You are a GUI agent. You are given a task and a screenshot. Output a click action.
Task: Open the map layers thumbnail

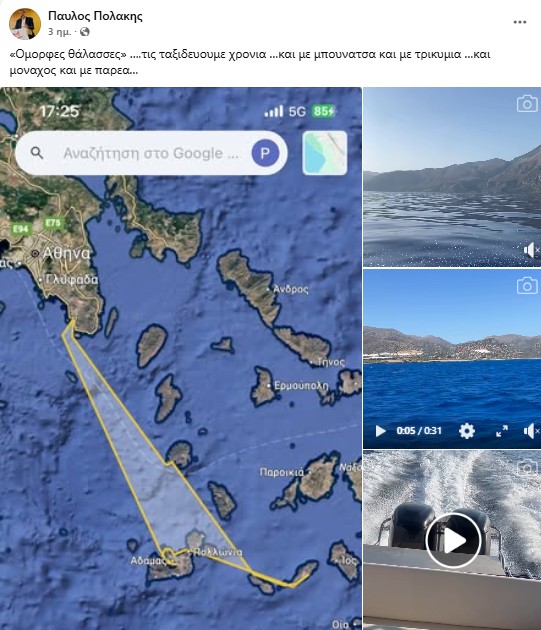[325, 153]
